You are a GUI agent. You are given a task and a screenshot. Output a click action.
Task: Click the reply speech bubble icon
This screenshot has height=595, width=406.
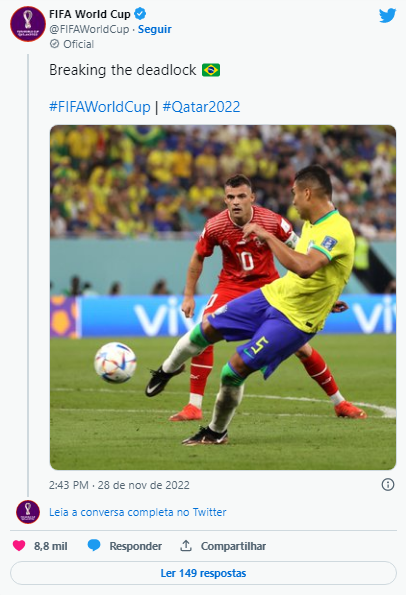point(94,545)
